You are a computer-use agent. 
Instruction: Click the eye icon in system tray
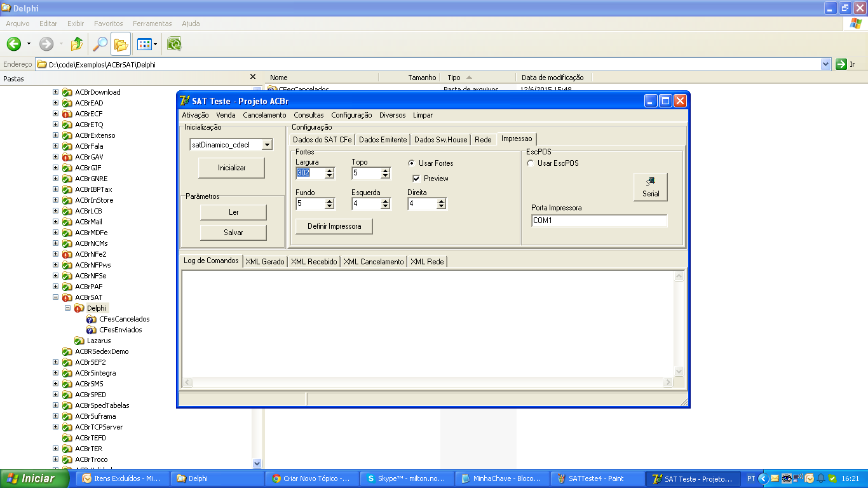[x=787, y=478]
